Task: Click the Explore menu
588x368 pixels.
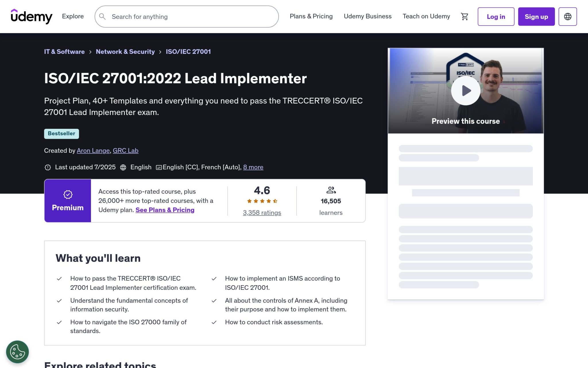Action: (73, 16)
